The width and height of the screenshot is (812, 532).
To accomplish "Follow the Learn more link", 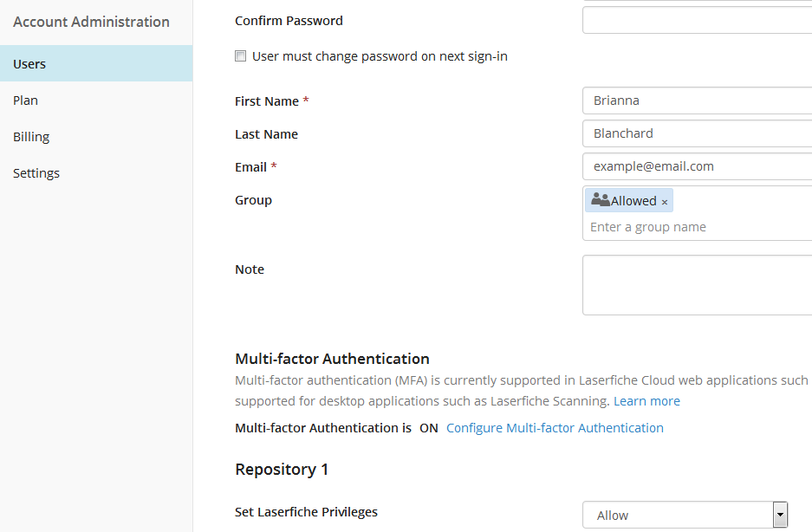I will pos(646,401).
